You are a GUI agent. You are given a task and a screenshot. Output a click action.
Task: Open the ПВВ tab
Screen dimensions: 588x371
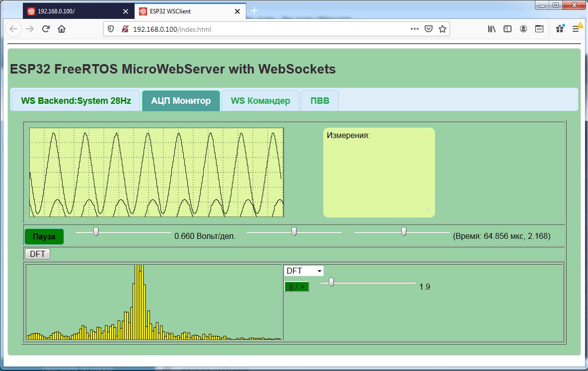click(320, 101)
